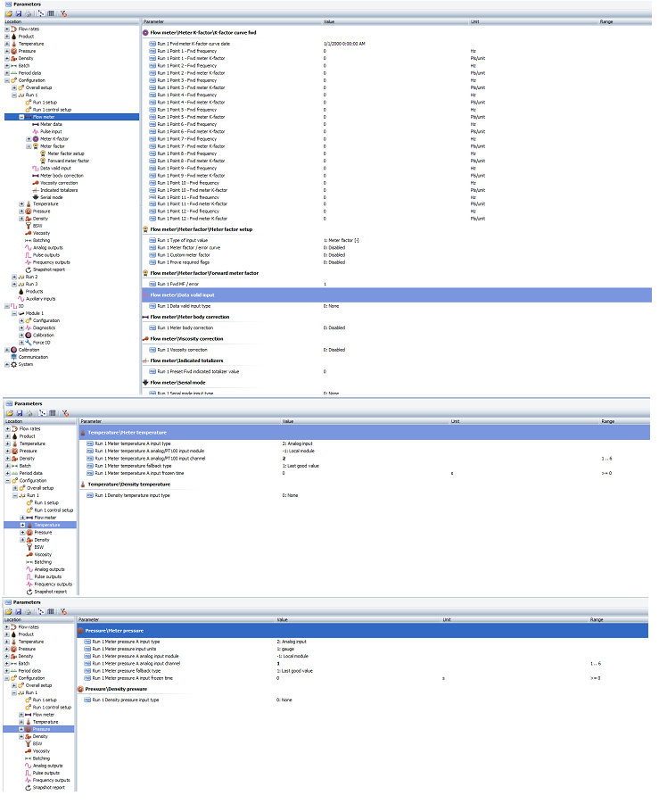Click the Force IO wrench icon
659x812 pixels.
pos(29,343)
